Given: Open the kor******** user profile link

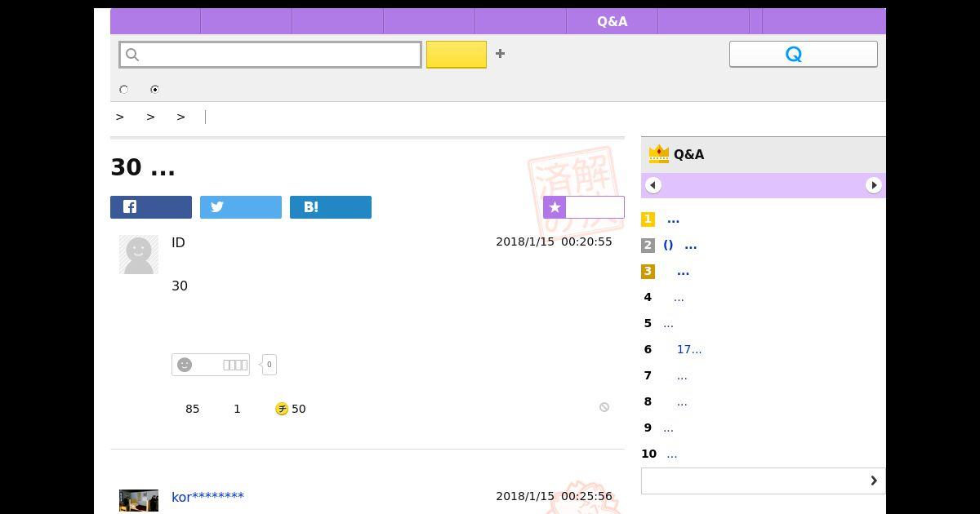Looking at the screenshot, I should pyautogui.click(x=207, y=497).
